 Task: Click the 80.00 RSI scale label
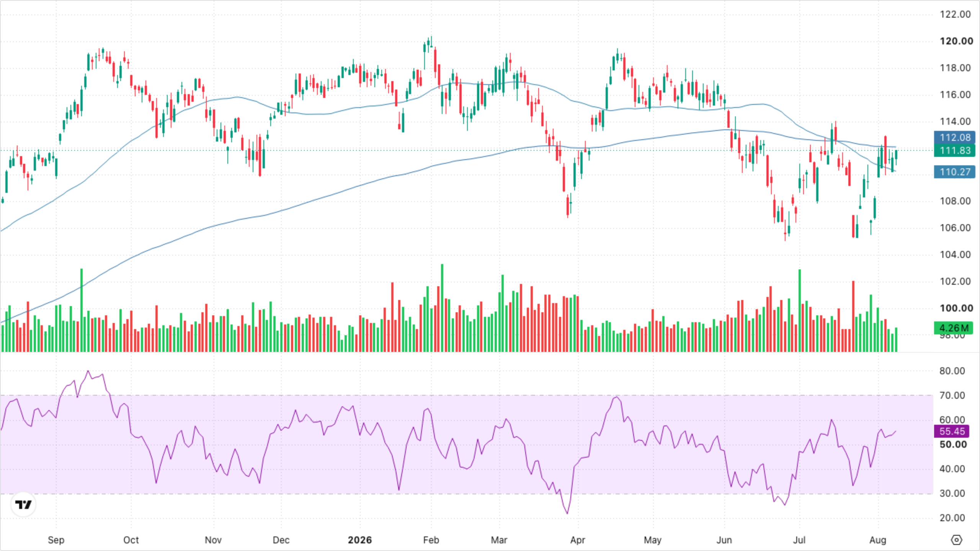952,371
